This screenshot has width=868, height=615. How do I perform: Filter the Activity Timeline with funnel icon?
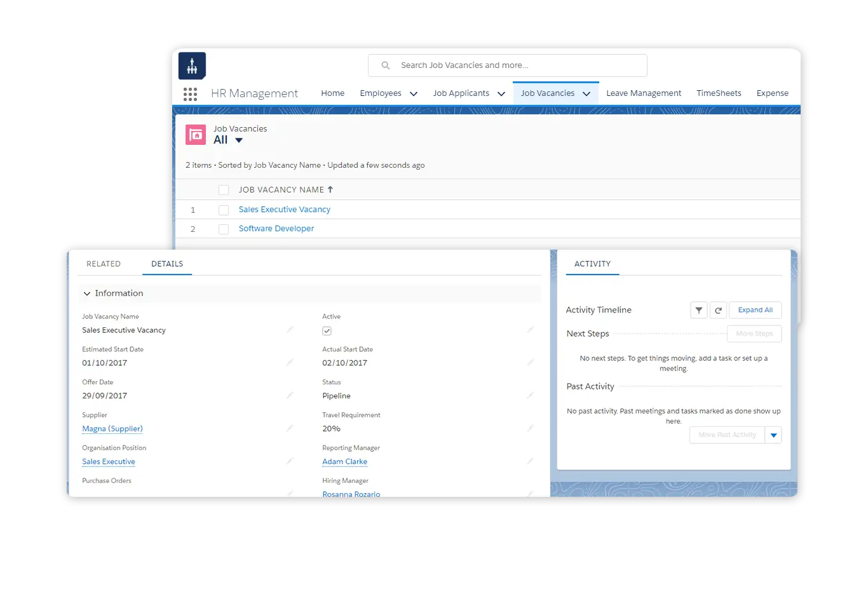(x=699, y=310)
